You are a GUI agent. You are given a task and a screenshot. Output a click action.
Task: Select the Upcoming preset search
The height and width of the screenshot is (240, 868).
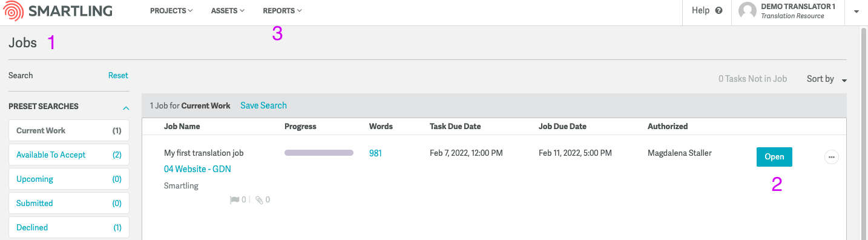click(69, 179)
